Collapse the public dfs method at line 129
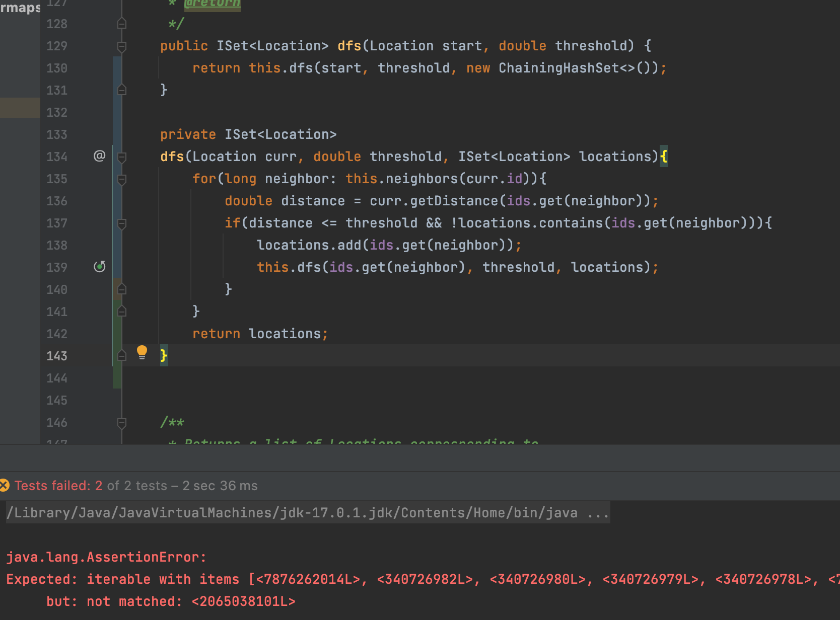Screen dimensions: 840x620 pyautogui.click(x=121, y=46)
